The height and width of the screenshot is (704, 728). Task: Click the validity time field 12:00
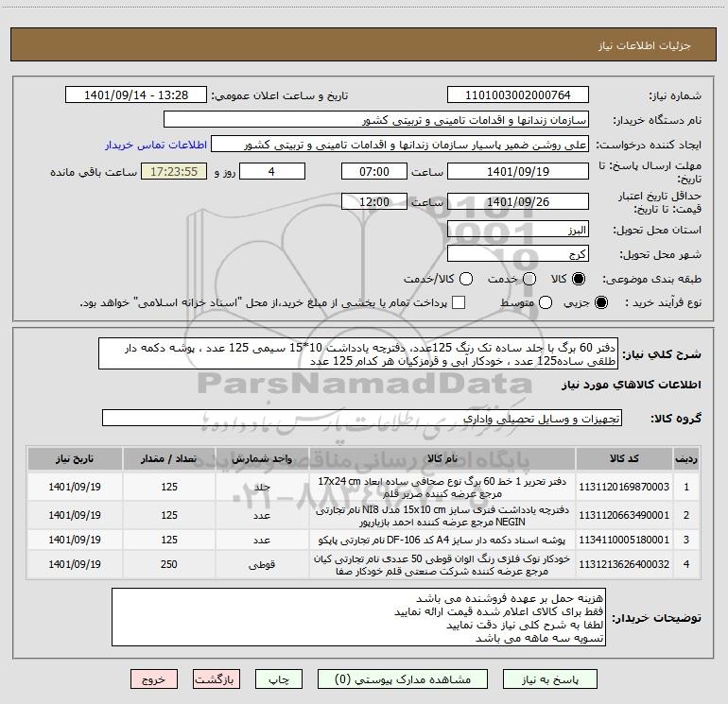point(374,201)
